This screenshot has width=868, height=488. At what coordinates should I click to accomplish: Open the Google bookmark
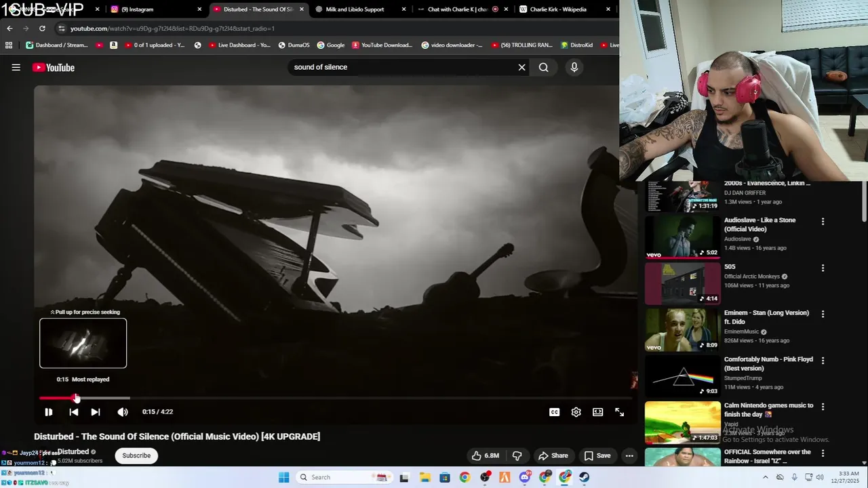pyautogui.click(x=331, y=45)
